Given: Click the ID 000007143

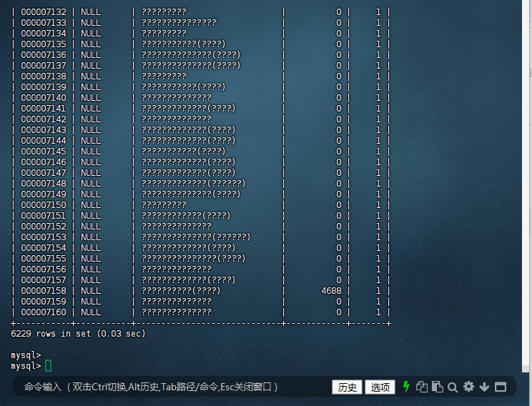Looking at the screenshot, I should [44, 130].
